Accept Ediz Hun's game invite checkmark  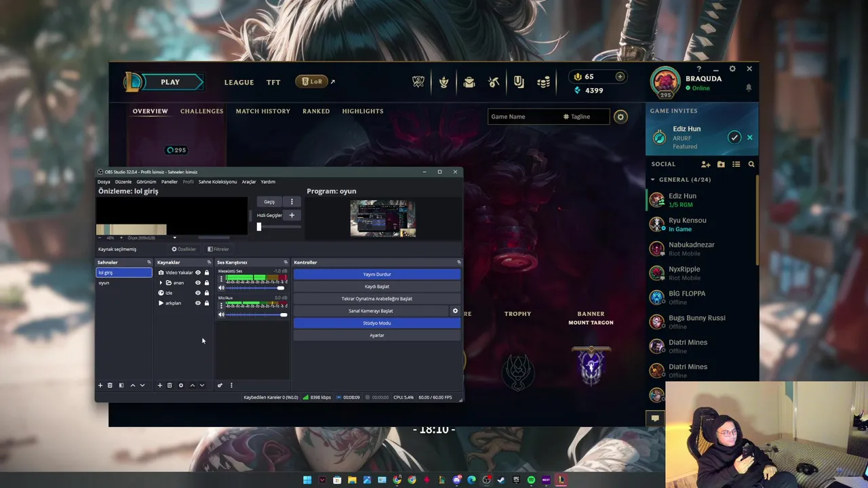(x=734, y=138)
